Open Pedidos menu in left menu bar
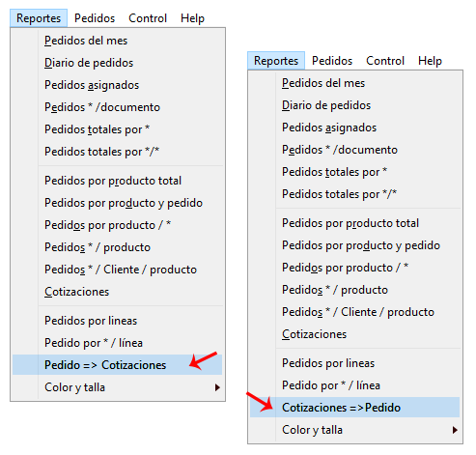Viewport: 476px width, 455px height. [x=95, y=18]
